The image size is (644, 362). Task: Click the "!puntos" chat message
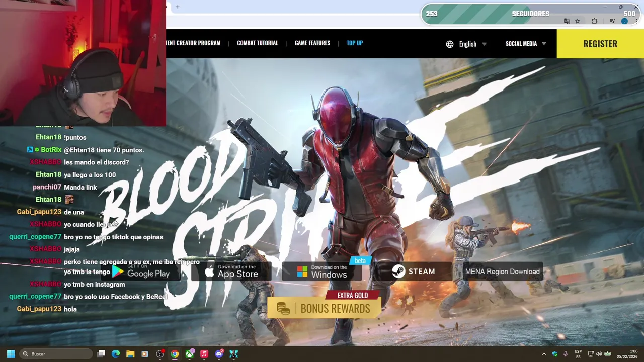coord(75,137)
